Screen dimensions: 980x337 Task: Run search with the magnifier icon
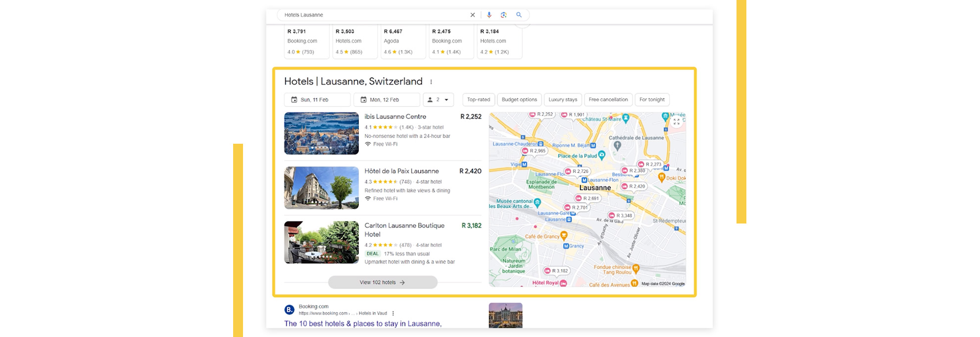pyautogui.click(x=519, y=15)
